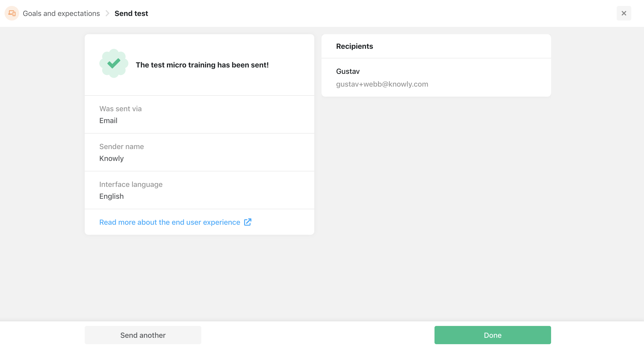Click the Sender name label
The image size is (644, 346).
click(122, 147)
